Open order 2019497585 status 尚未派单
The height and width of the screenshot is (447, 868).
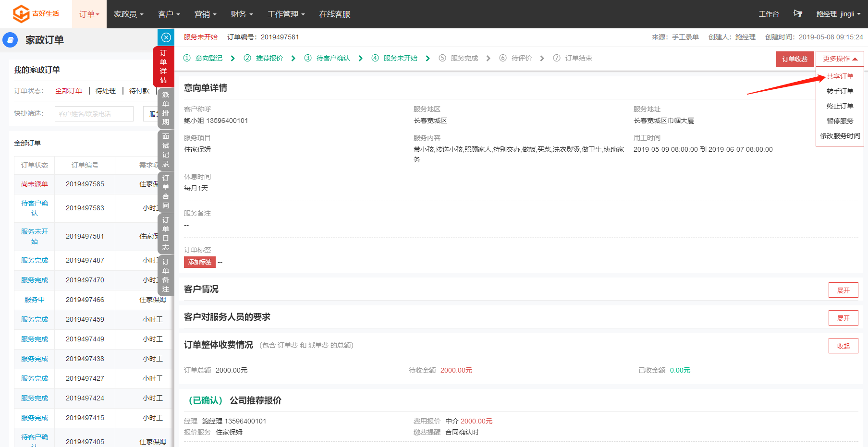(35, 184)
